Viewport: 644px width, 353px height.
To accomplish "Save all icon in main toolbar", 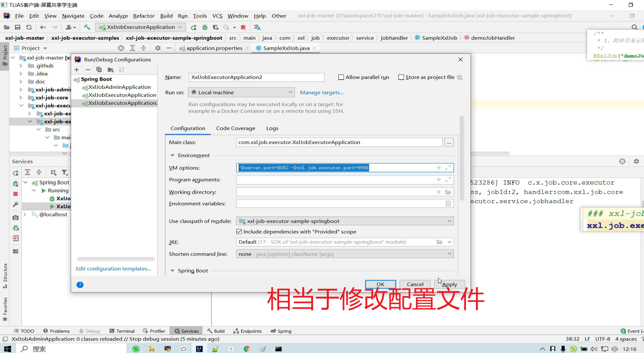I will (x=18, y=27).
